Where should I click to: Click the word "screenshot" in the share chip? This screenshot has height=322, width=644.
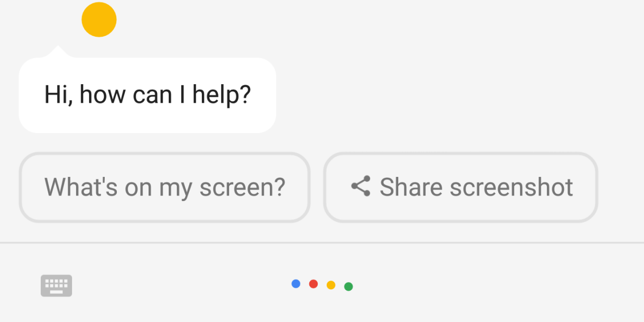tap(511, 187)
